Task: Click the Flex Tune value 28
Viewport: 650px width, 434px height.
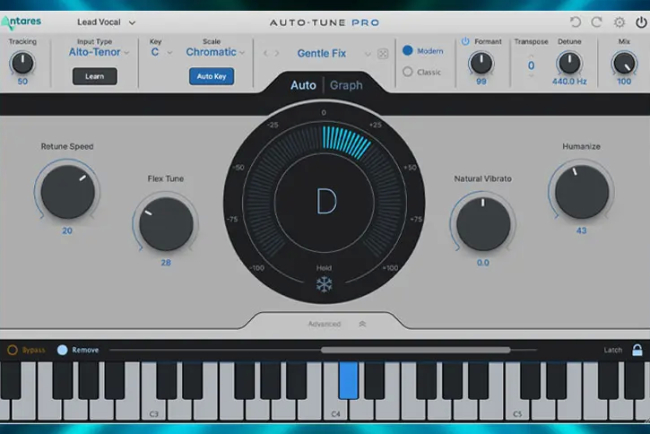Action: [166, 263]
